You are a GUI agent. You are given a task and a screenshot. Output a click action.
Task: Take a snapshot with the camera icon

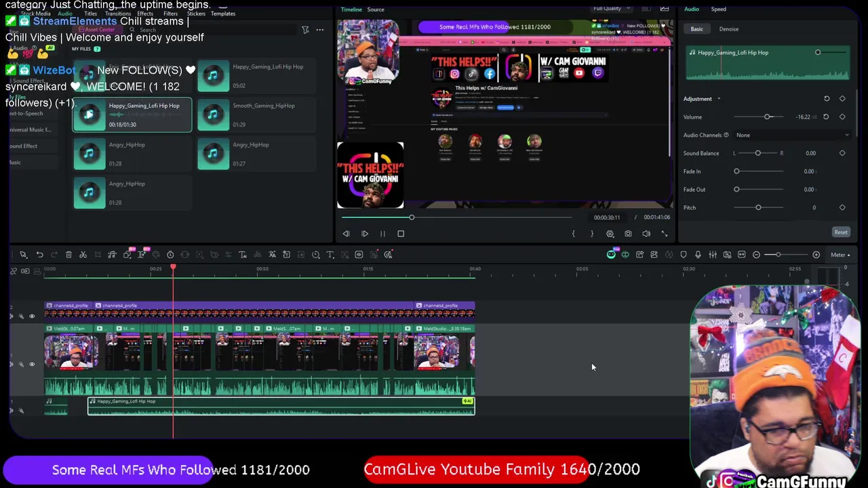click(628, 234)
